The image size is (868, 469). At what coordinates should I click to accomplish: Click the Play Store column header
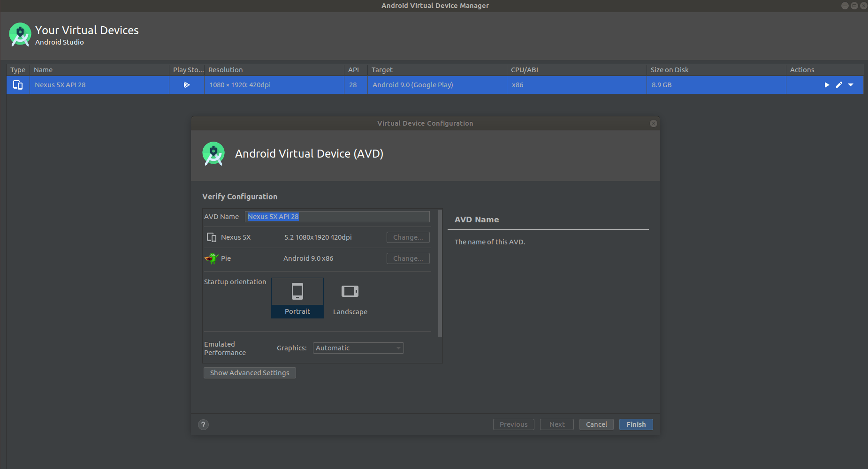click(x=187, y=70)
